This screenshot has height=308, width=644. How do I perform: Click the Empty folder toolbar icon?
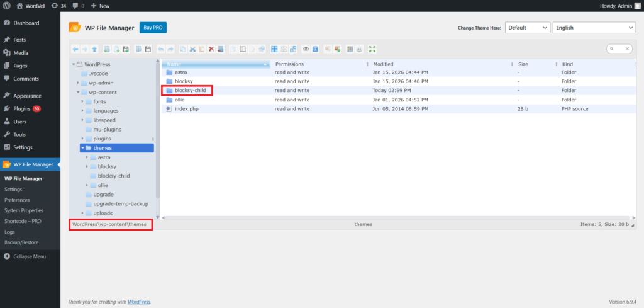(221, 49)
